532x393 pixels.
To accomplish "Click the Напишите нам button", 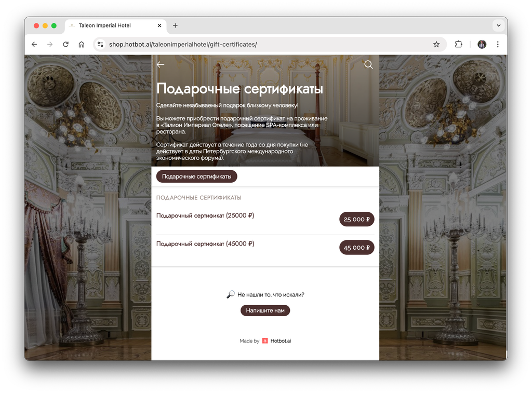I will point(265,310).
